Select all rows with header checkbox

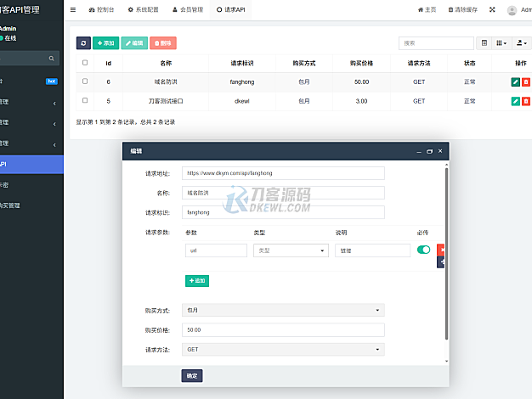(x=85, y=63)
